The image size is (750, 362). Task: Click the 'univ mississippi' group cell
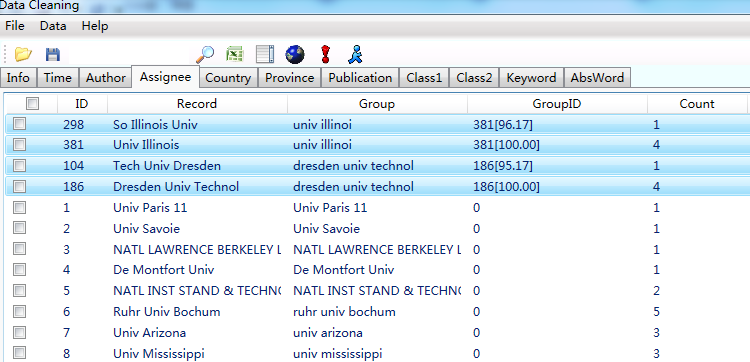click(x=338, y=354)
